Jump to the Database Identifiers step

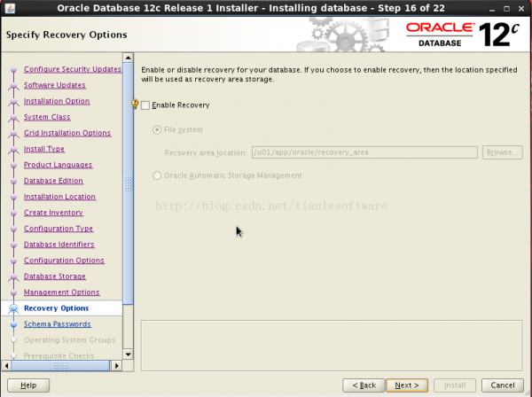tap(59, 245)
